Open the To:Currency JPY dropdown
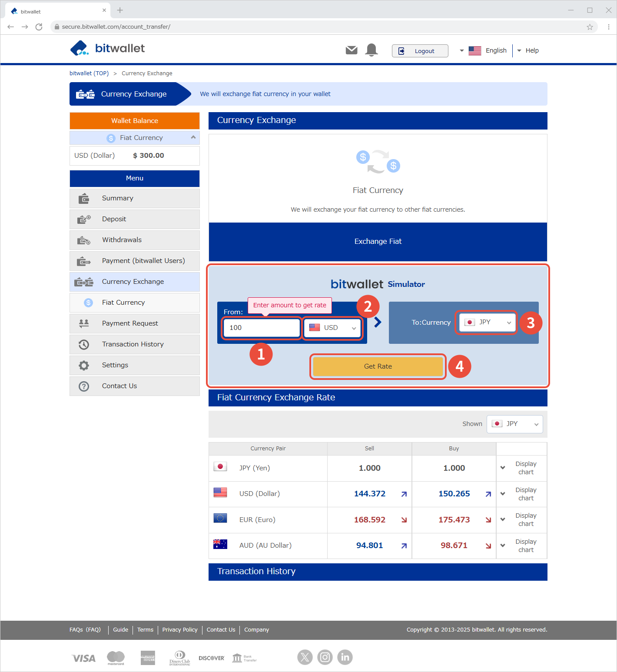617x672 pixels. [487, 323]
